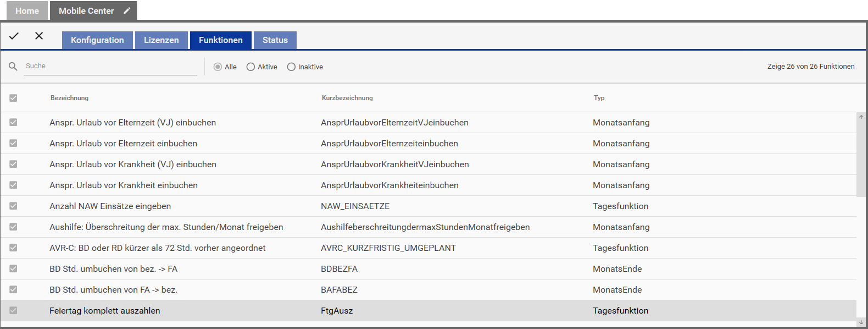The height and width of the screenshot is (329, 868).
Task: Click short name AnsprUrlaubvorKrankheitVJeinbuchen
Action: coord(395,164)
